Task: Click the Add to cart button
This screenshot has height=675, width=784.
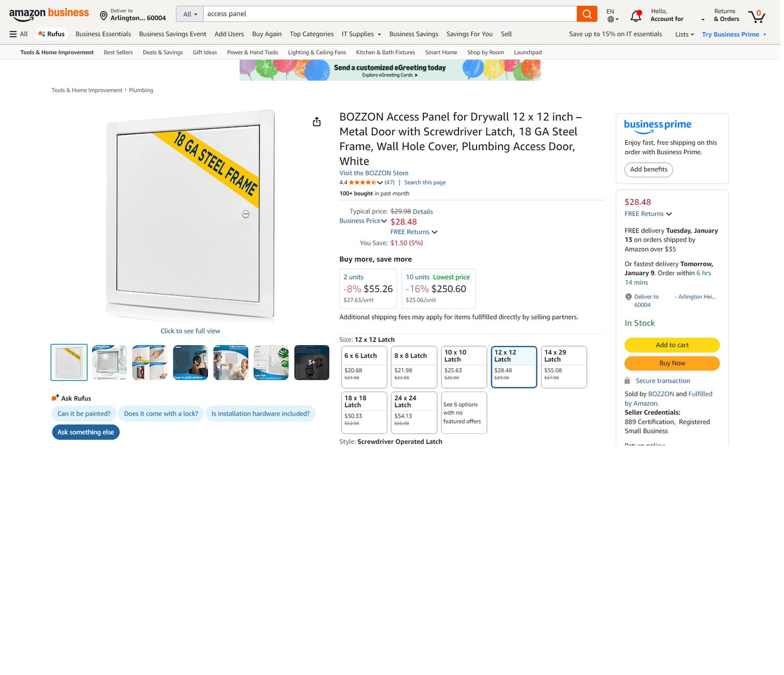Action: coord(672,345)
